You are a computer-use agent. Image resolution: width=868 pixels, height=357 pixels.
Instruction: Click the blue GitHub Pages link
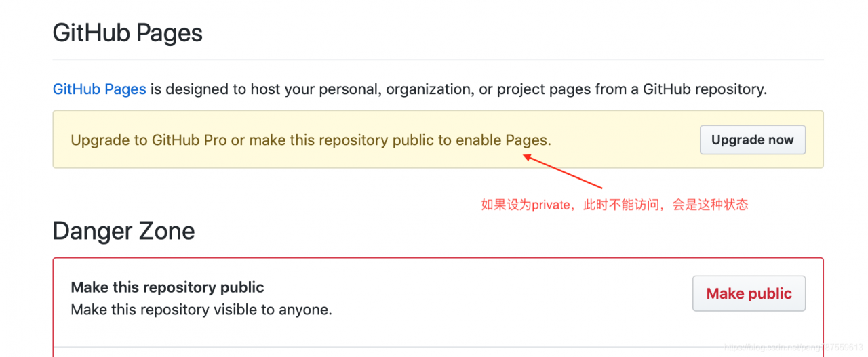point(99,89)
